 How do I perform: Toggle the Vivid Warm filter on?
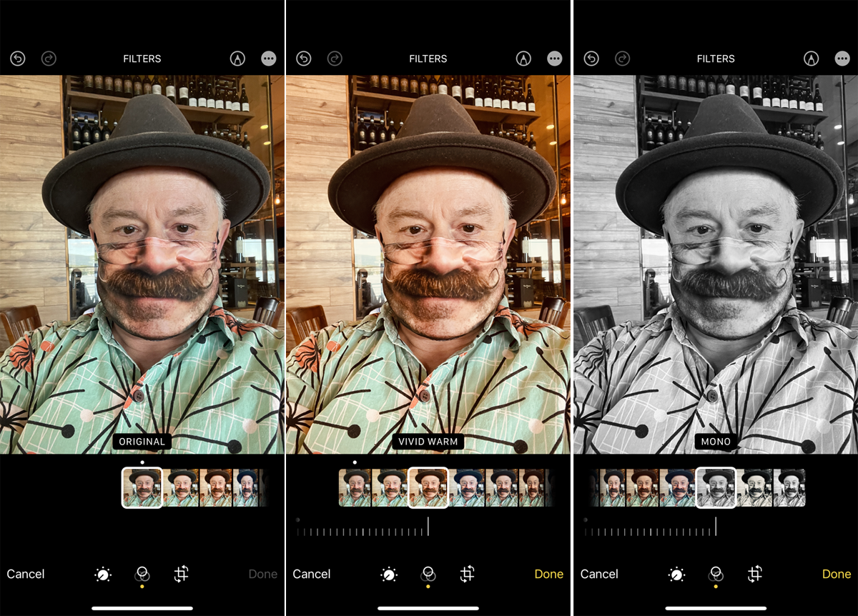point(429,487)
